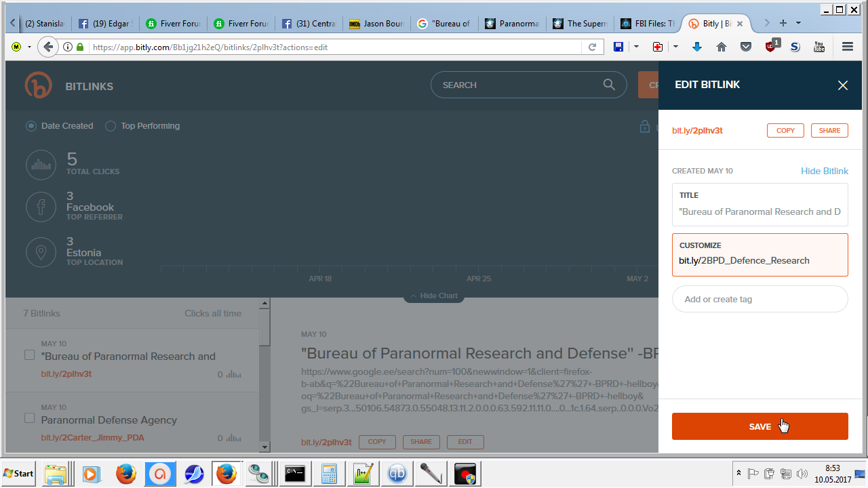Image resolution: width=868 pixels, height=488 pixels.
Task: Go to the browser home page icon
Action: point(722,47)
